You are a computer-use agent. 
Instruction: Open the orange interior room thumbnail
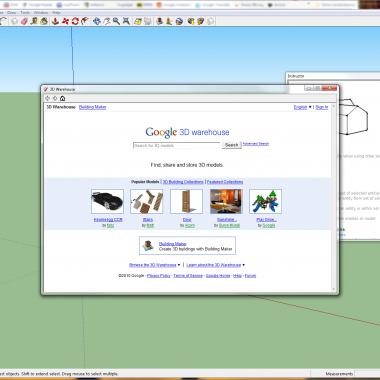tap(226, 201)
